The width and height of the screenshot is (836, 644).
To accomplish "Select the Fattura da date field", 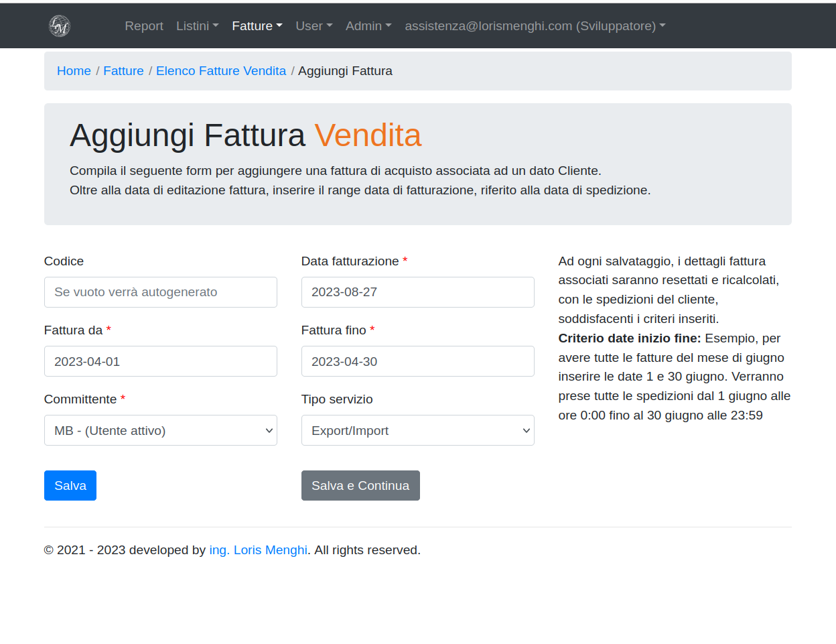I will (161, 361).
